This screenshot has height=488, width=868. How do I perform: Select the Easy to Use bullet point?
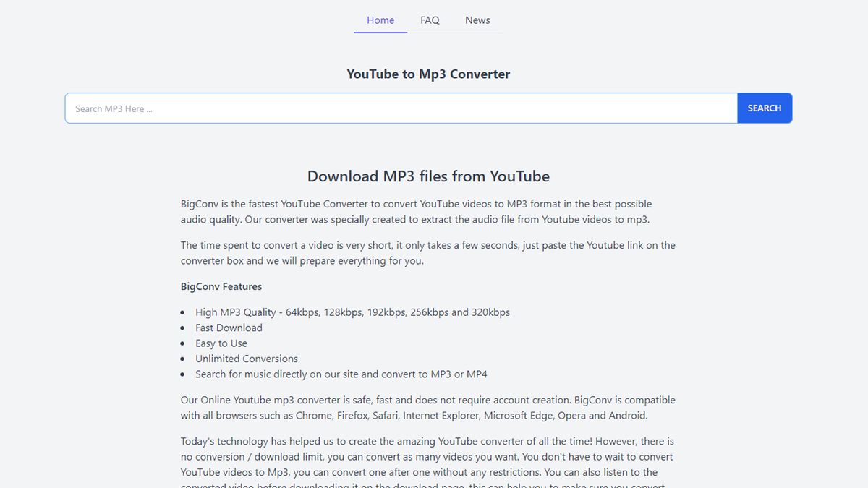point(221,343)
